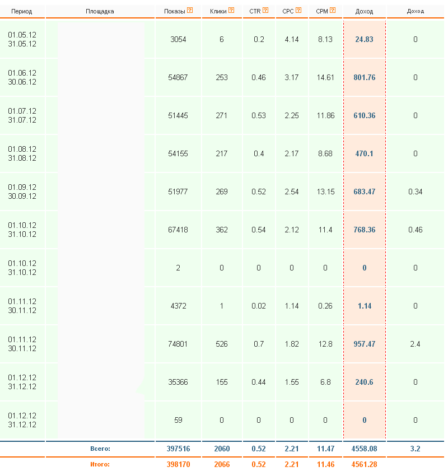
Task: Open income value 24.83
Action: point(364,39)
